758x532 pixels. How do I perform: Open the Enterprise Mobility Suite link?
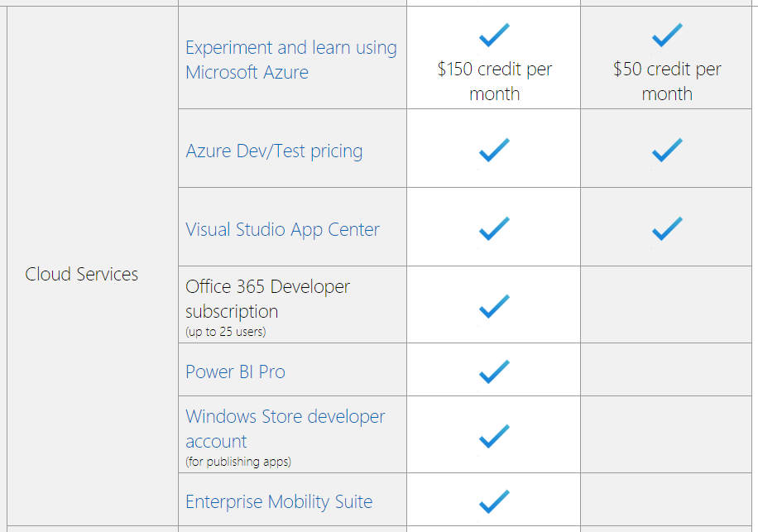tap(279, 501)
